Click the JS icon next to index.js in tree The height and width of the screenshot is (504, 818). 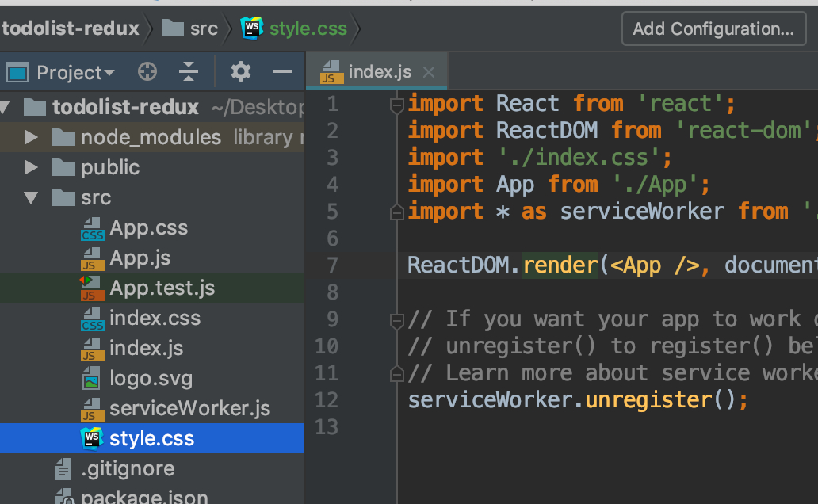click(x=92, y=349)
